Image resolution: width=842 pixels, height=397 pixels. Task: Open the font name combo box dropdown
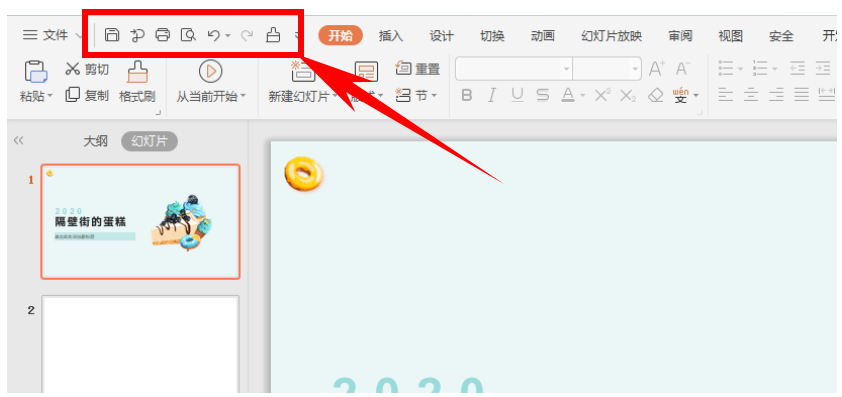click(x=566, y=69)
